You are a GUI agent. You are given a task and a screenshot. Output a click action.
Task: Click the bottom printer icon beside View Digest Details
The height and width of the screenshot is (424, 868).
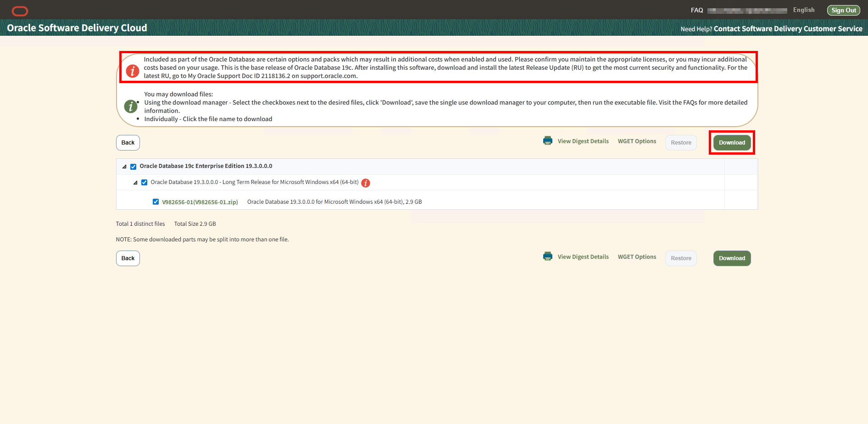tap(548, 257)
